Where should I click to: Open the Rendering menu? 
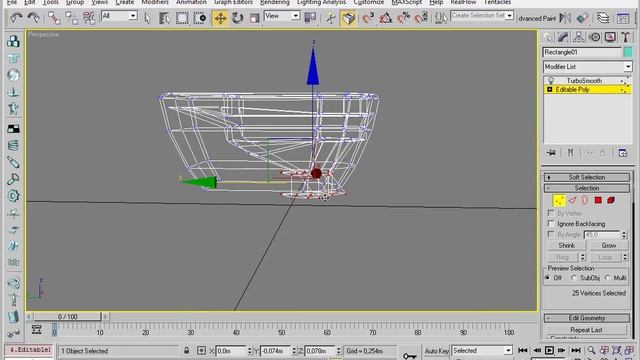click(275, 2)
